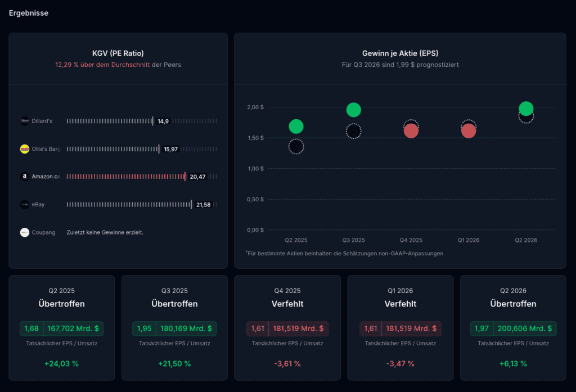The height and width of the screenshot is (392, 576).
Task: Click the KGV (PE Ratio) heading
Action: [118, 53]
